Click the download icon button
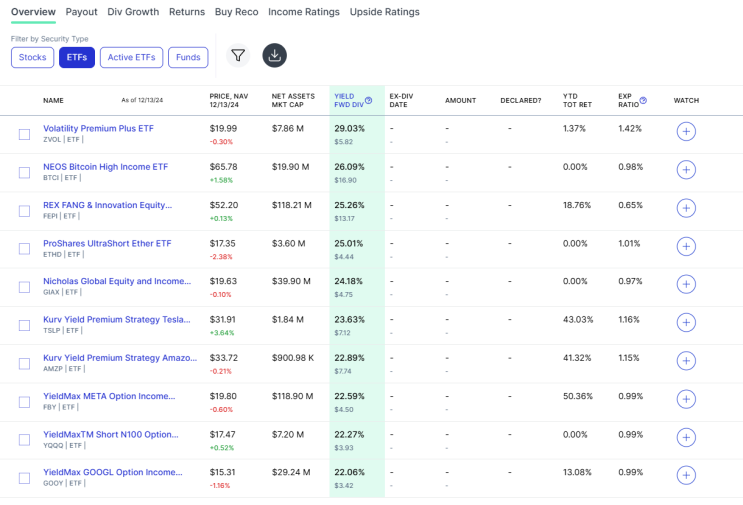This screenshot has width=743, height=505. tap(274, 56)
